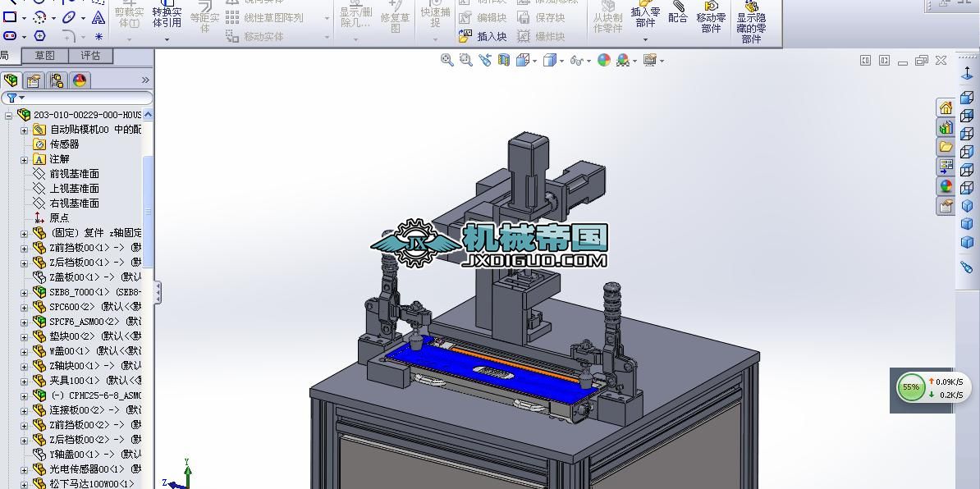The image size is (980, 489).
Task: Select the point sketch tool
Action: pos(98,36)
